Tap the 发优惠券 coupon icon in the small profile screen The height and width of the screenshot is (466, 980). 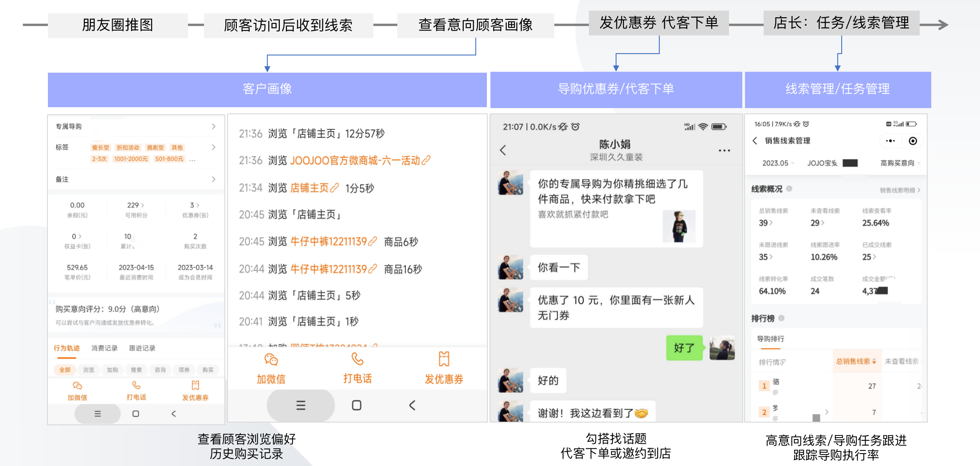tap(196, 385)
